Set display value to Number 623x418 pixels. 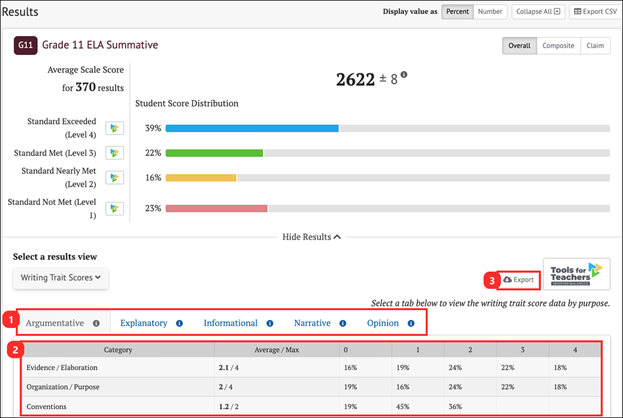490,12
